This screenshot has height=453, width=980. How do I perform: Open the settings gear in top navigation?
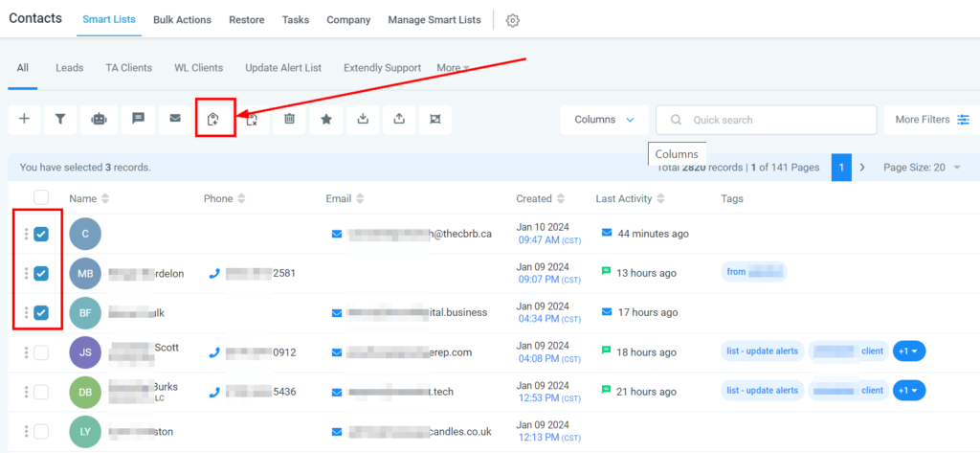click(x=513, y=20)
